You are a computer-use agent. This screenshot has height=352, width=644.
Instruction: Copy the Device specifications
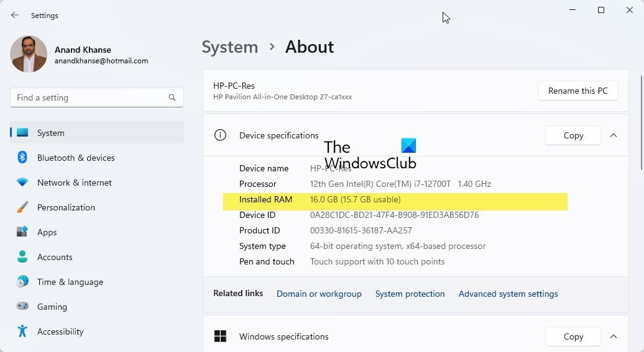[x=573, y=135]
